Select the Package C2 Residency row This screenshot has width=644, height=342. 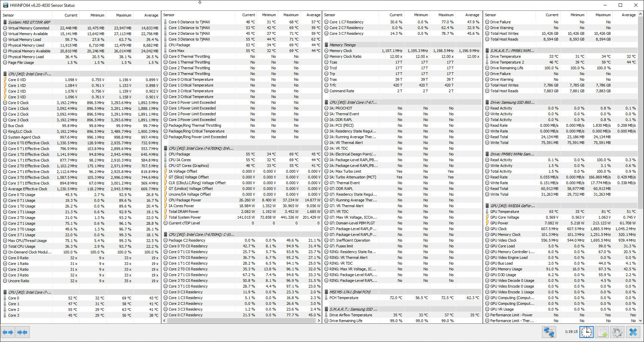tap(242, 240)
